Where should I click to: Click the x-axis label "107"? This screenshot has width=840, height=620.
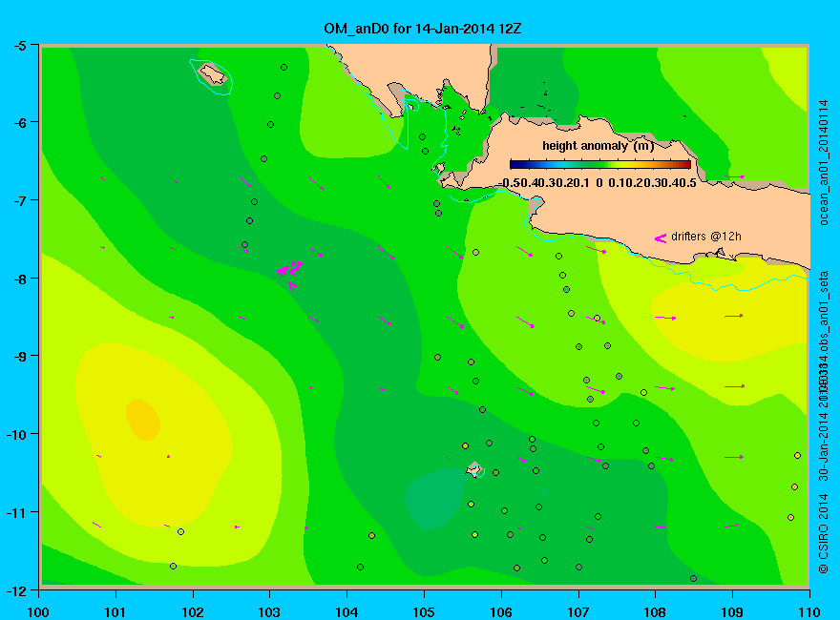[578, 612]
